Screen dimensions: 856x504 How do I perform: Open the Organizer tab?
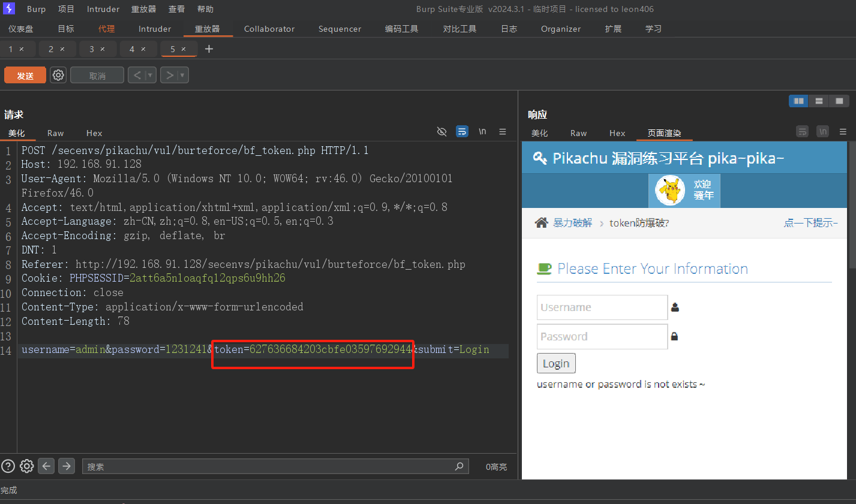pos(561,29)
